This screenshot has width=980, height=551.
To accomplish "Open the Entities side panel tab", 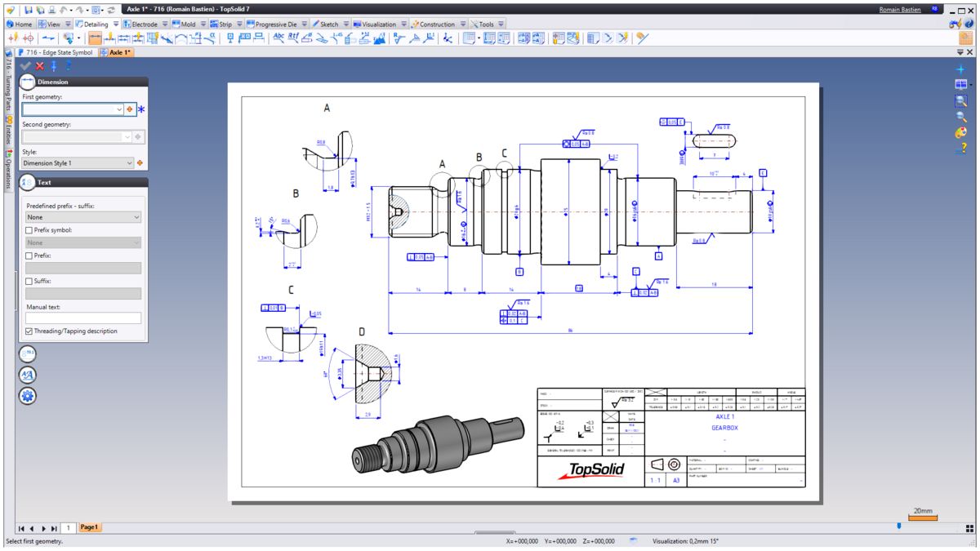I will click(x=8, y=128).
